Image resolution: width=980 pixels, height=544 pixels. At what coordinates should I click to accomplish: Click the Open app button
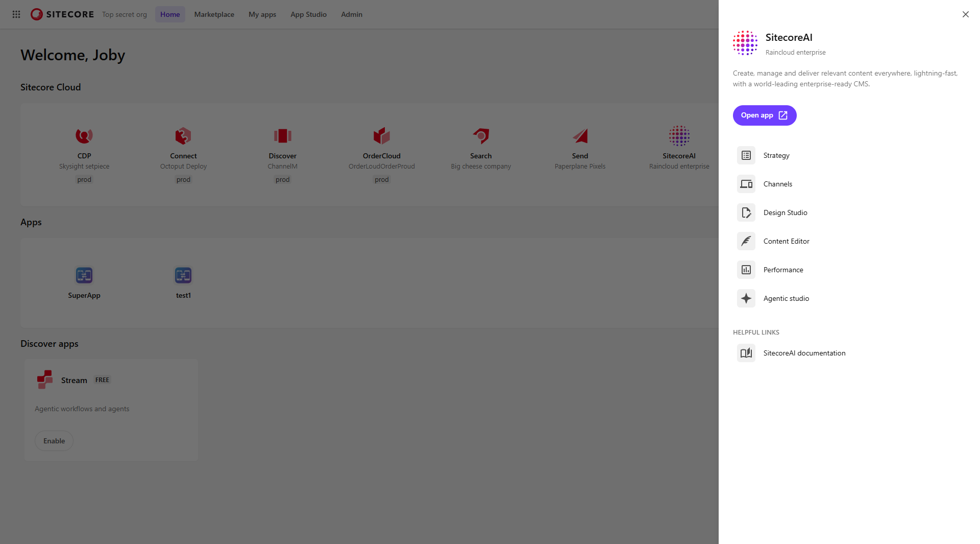tap(765, 115)
